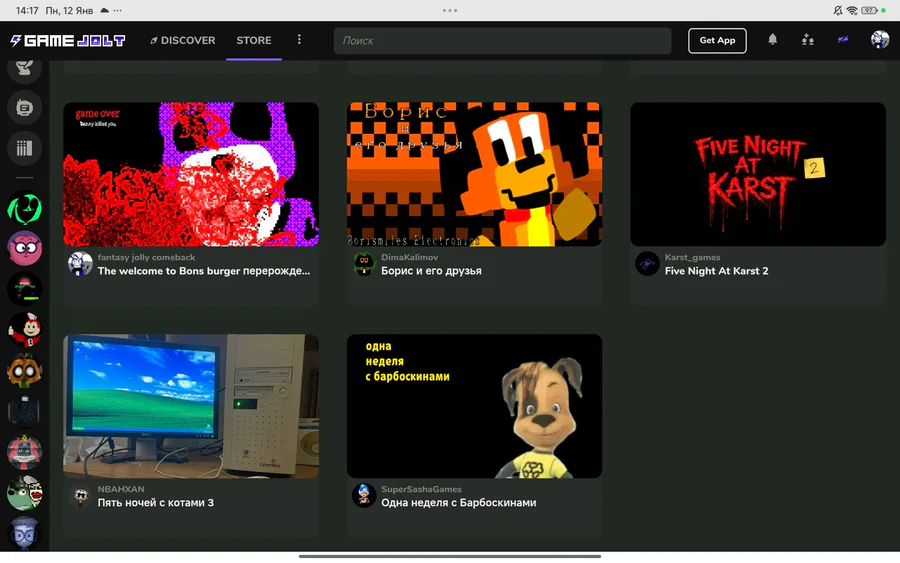Image resolution: width=900 pixels, height=563 pixels.
Task: Open the orange owl community icon
Action: pyautogui.click(x=24, y=370)
